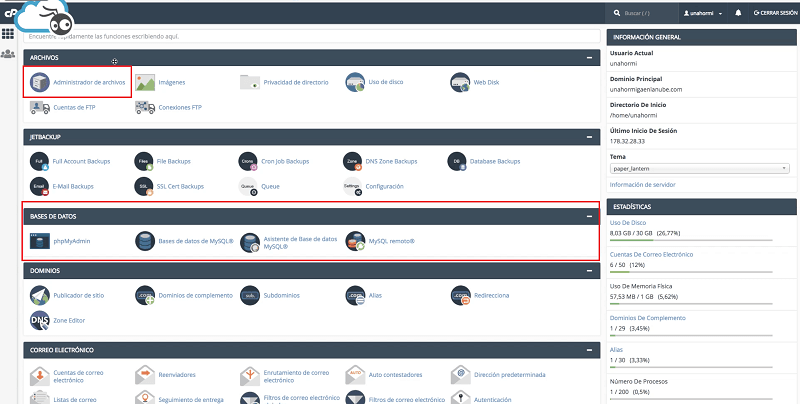The image size is (800, 404).
Task: Open Dirección predeterminada icon
Action: (x=460, y=375)
